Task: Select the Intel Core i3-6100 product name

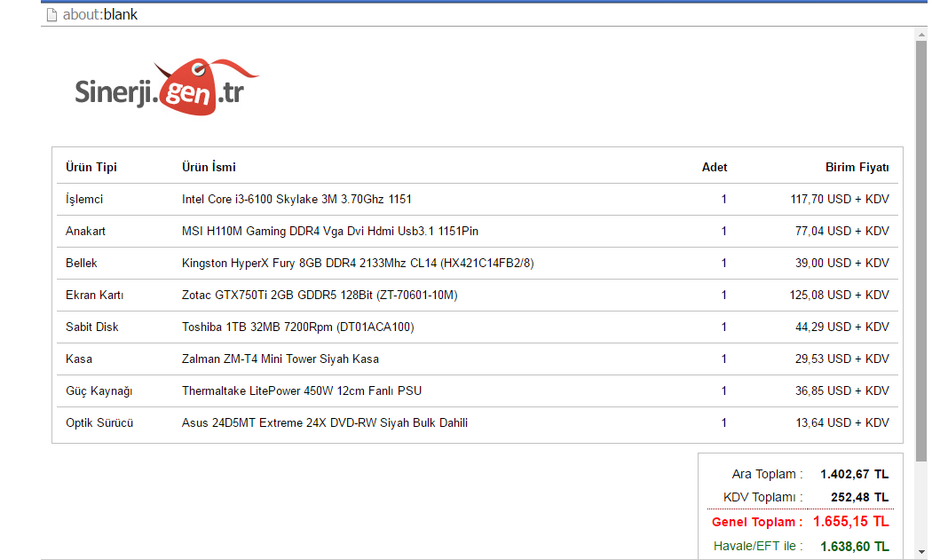Action: (x=296, y=199)
